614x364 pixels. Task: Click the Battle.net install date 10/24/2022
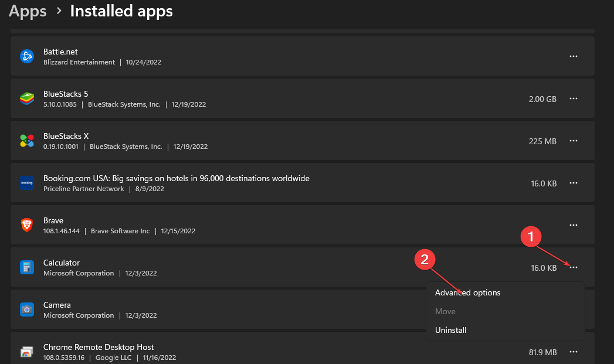point(143,62)
